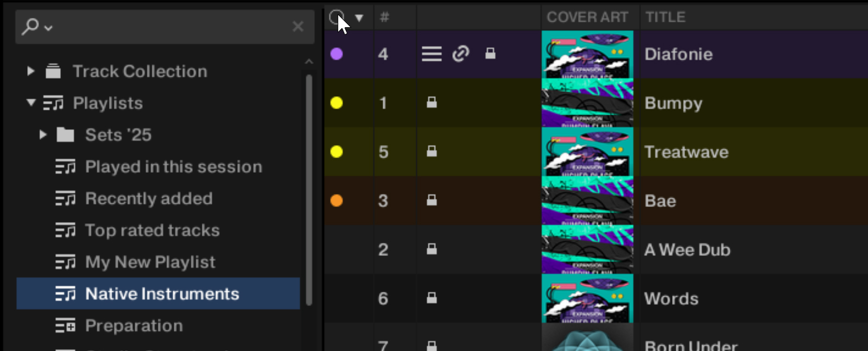This screenshot has width=868, height=351.
Task: Click the Treatwave cover art thumbnail
Action: [x=587, y=152]
